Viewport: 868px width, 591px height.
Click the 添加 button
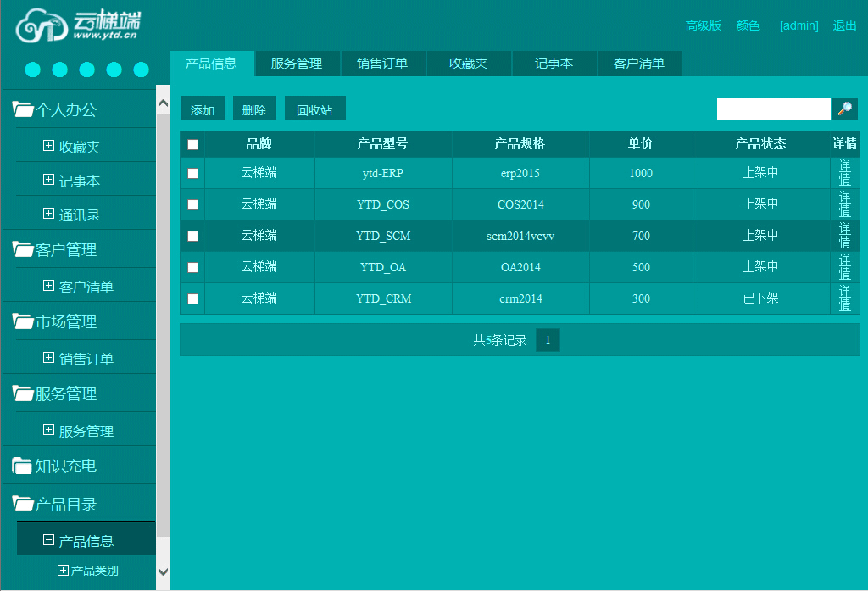pos(203,108)
